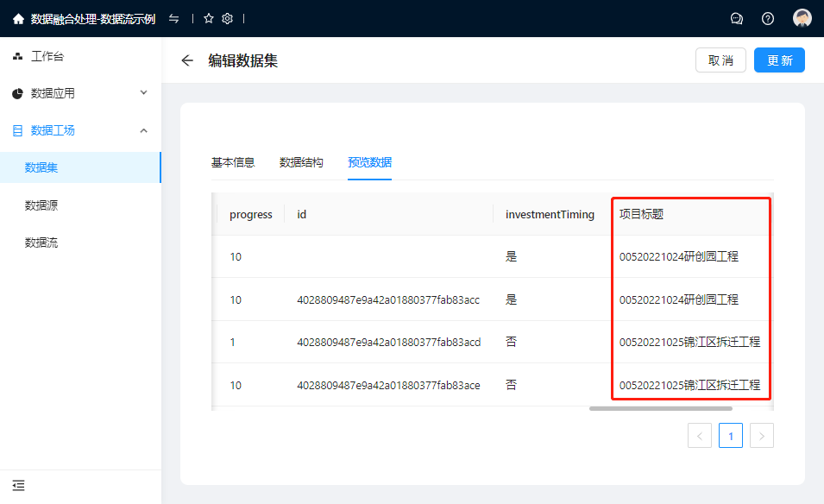This screenshot has height=504, width=824.
Task: Click the switch arrows icon beside title
Action: coord(173,19)
